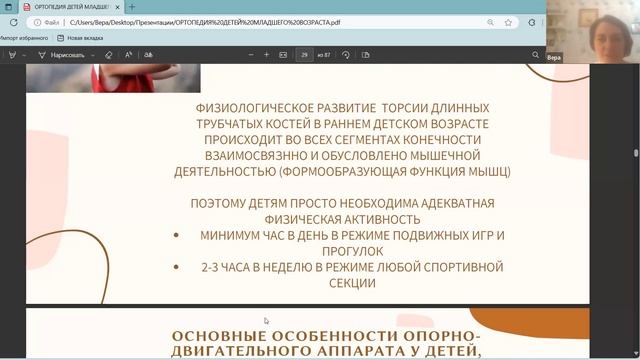The image size is (640, 360).
Task: Expand the highlighter options dropdown arrow
Action: coord(24,55)
